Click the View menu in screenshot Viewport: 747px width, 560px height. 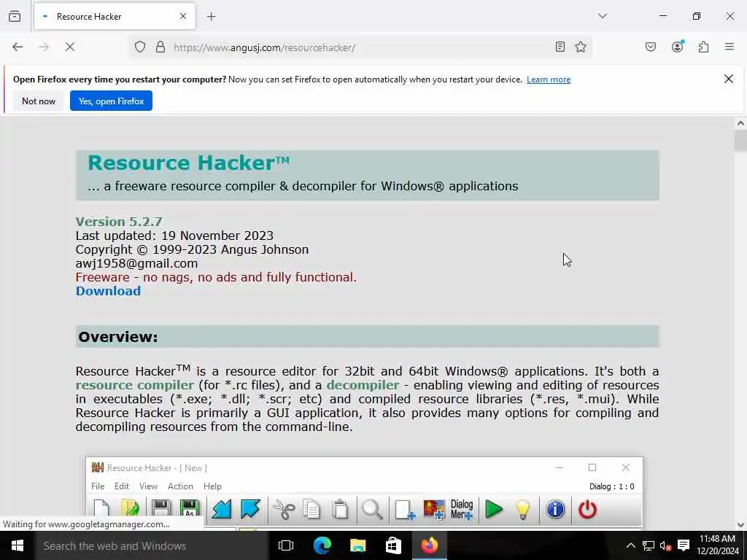click(148, 486)
